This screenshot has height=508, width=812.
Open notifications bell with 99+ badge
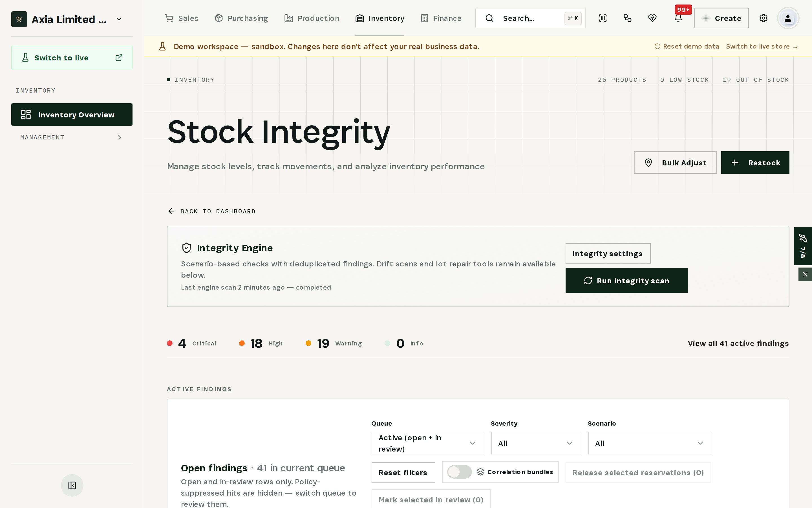[x=678, y=18]
